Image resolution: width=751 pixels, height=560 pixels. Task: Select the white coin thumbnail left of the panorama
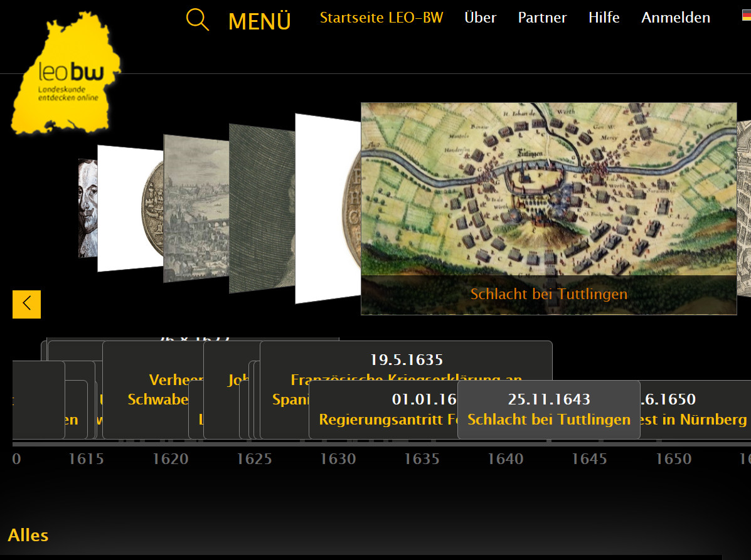point(130,208)
